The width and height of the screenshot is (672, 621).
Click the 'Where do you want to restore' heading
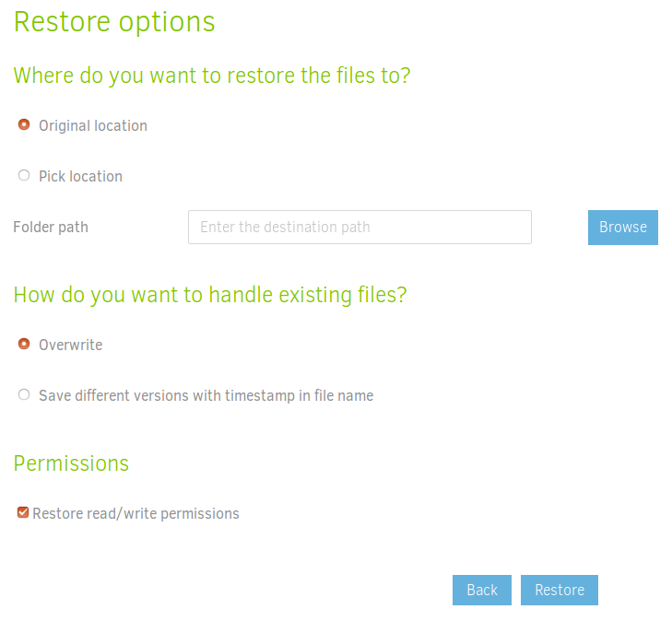211,75
